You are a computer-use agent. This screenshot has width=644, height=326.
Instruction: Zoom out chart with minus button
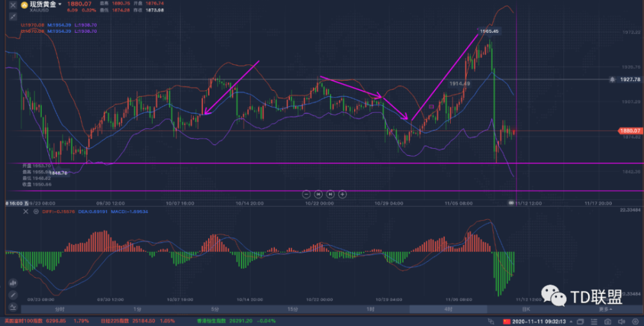click(306, 193)
